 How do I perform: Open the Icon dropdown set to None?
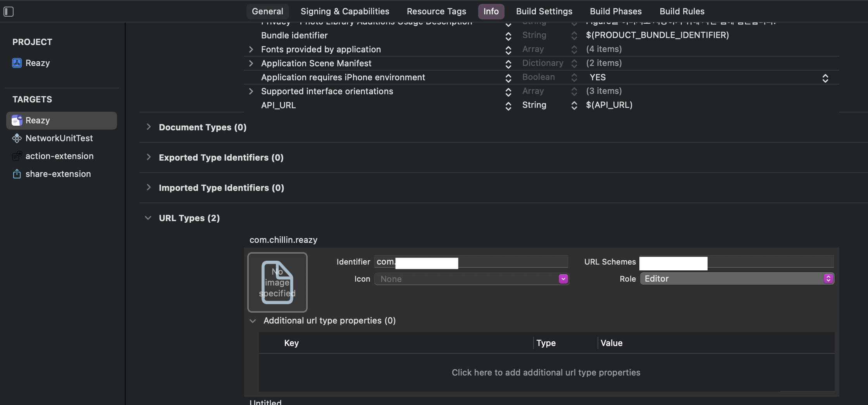click(472, 279)
